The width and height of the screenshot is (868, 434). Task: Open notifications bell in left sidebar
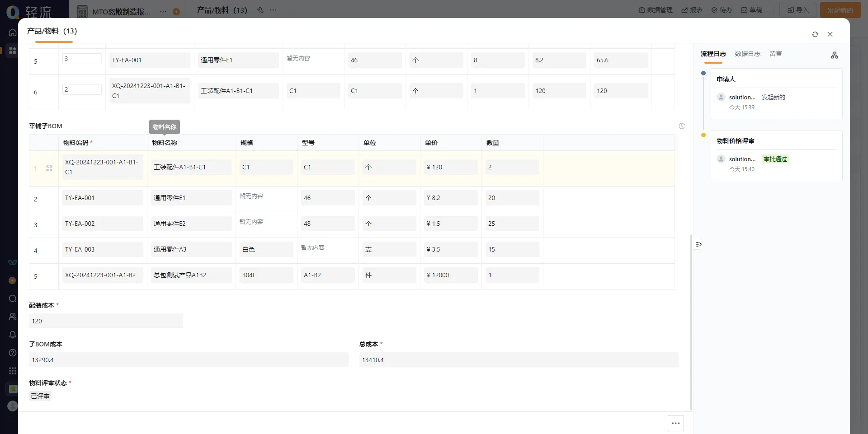13,335
